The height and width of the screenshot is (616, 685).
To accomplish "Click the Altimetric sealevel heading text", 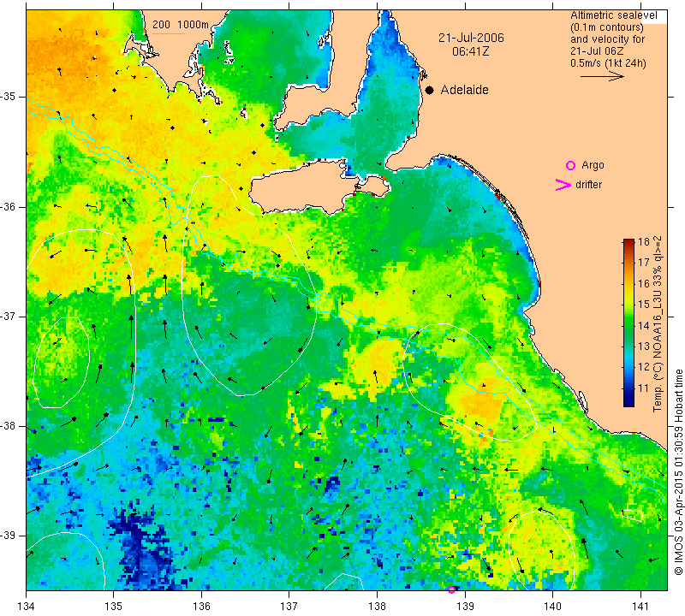I will click(613, 15).
